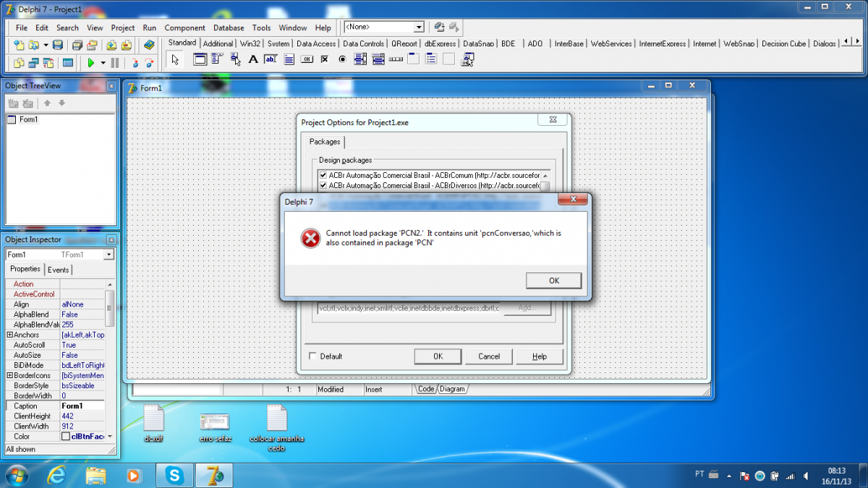Run the project with green arrow
This screenshot has height=488, width=868.
91,63
